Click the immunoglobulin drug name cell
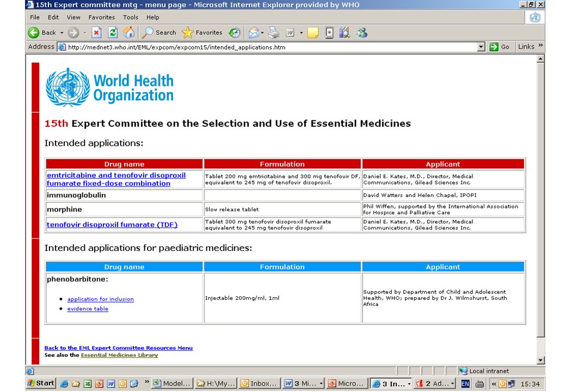Screen dimensions: 566x392 click(124, 195)
